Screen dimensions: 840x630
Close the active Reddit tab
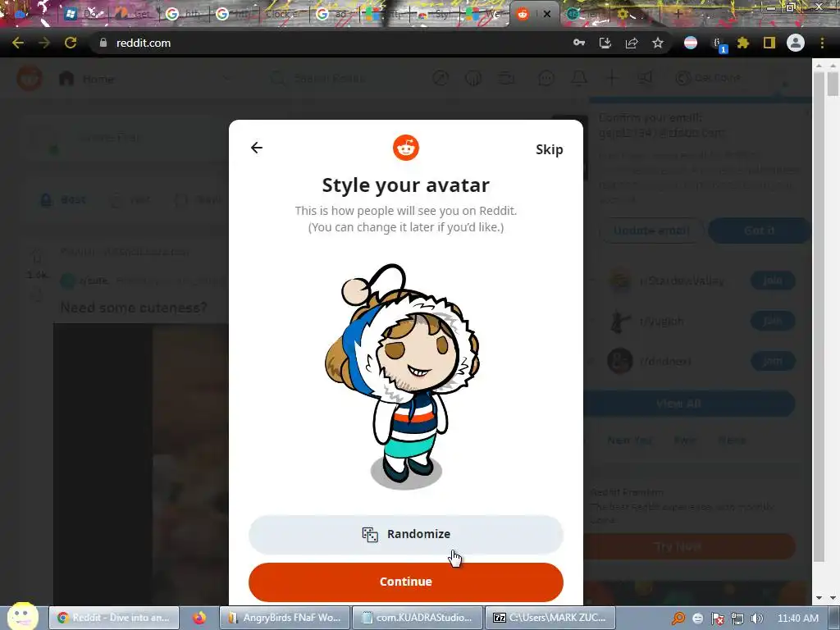click(547, 15)
